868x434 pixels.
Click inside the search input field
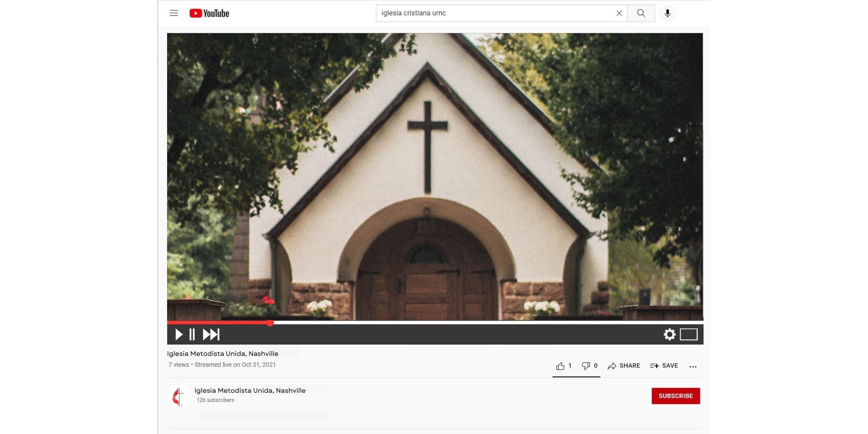[x=495, y=13]
